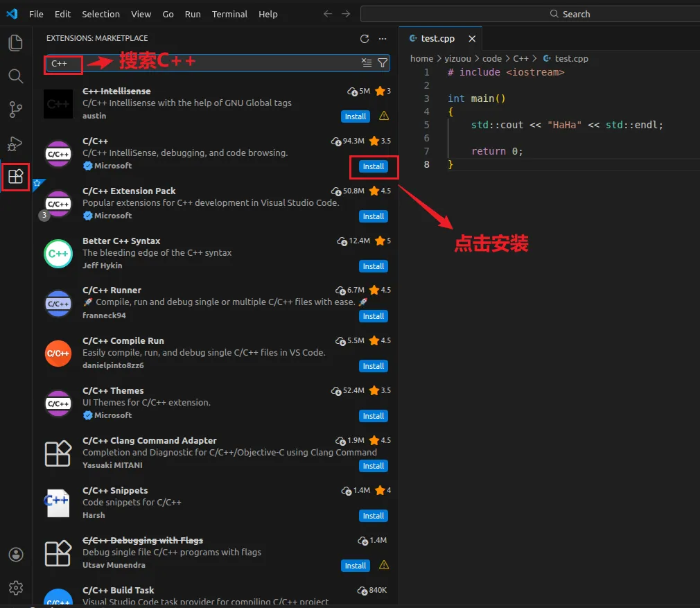The height and width of the screenshot is (608, 700).
Task: Click the extensions search input field
Action: (x=216, y=63)
